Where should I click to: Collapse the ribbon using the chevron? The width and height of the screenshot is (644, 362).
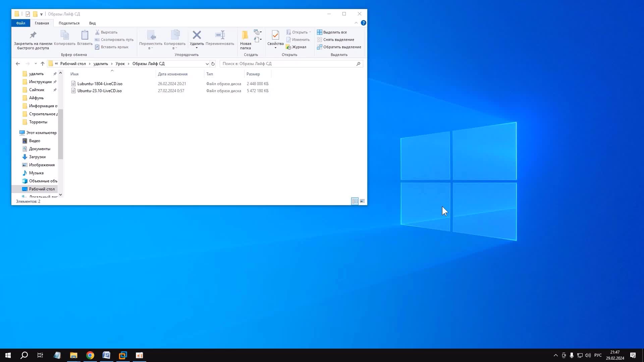pyautogui.click(x=356, y=23)
